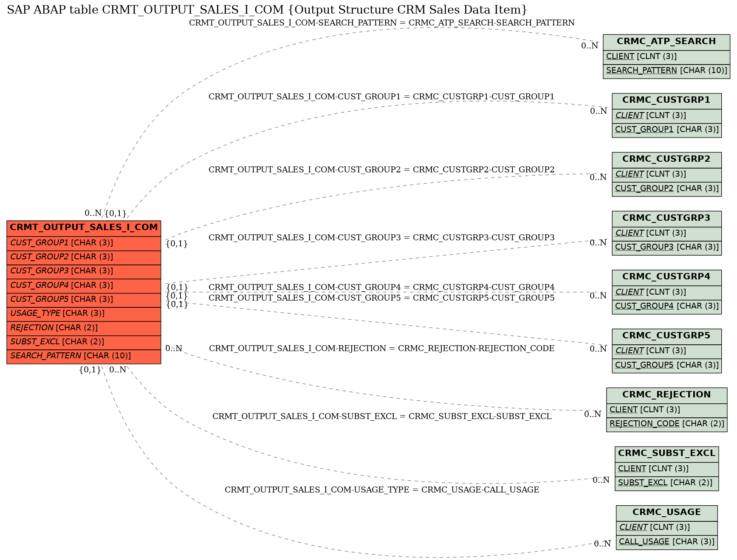Click the REJECTION = REJECTION_CODE relationship label
The height and width of the screenshot is (560, 737).
[x=382, y=349]
